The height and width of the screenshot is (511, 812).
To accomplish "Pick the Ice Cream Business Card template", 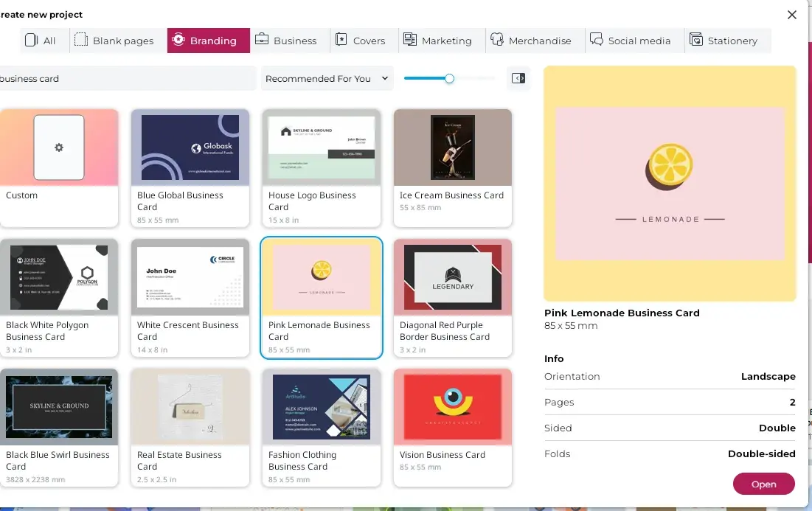I will point(453,147).
